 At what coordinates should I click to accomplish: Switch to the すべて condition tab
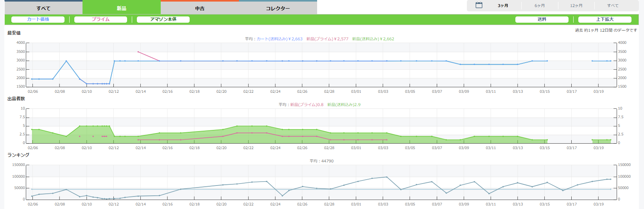(x=43, y=8)
